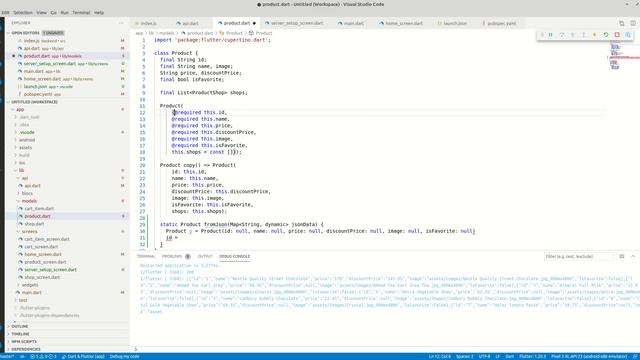
Task: Open the Dart DevTools widget inspector icon
Action: coord(628,35)
